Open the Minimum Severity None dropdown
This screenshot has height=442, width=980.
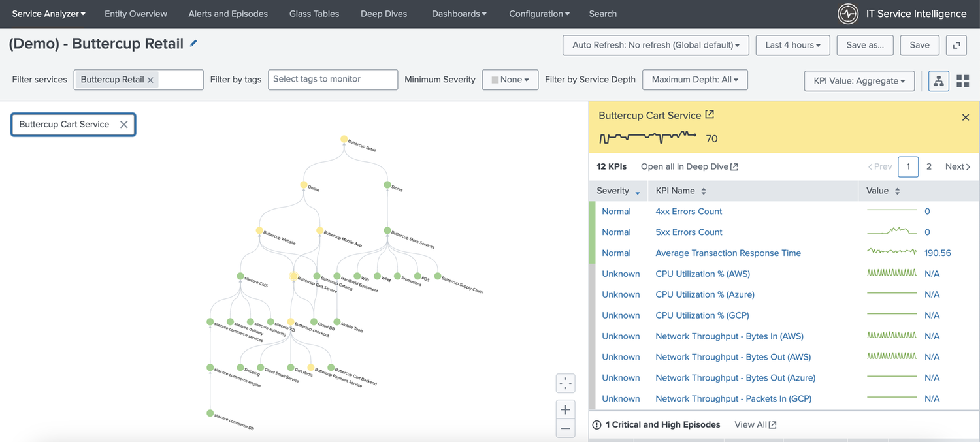(510, 80)
